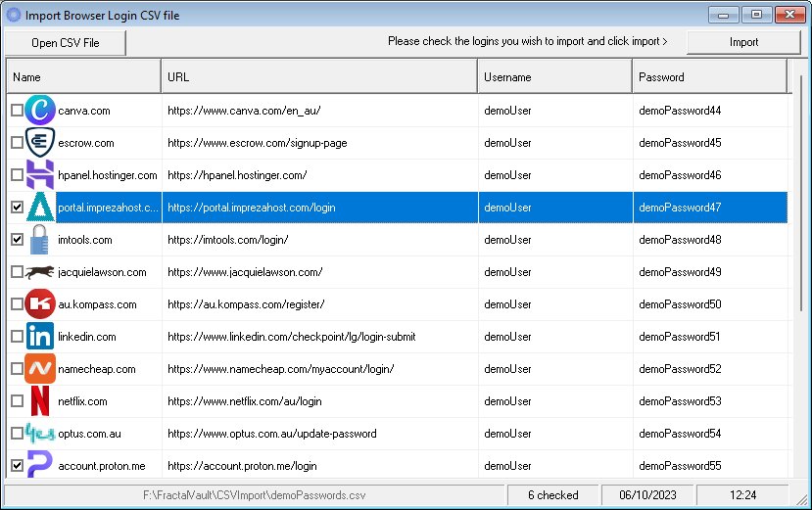The width and height of the screenshot is (812, 510).
Task: Sort by the URL column header
Action: coord(319,76)
